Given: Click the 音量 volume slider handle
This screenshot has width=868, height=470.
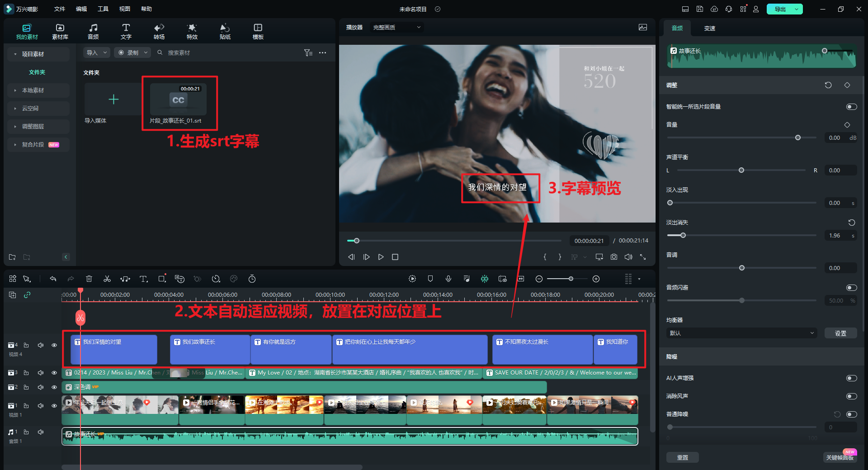Looking at the screenshot, I should click(x=798, y=138).
